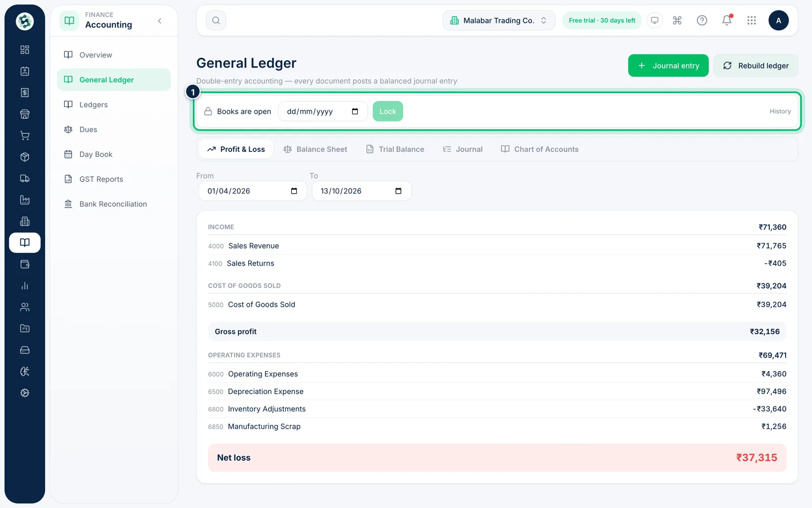Open the shopping cart icon in rail
Image resolution: width=812 pixels, height=508 pixels.
pyautogui.click(x=25, y=136)
